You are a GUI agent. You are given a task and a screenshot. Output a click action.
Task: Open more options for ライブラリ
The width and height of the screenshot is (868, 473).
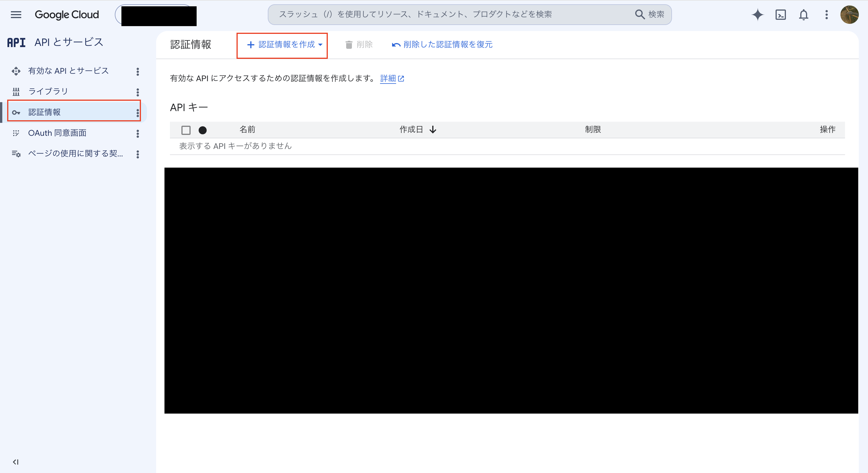(137, 92)
